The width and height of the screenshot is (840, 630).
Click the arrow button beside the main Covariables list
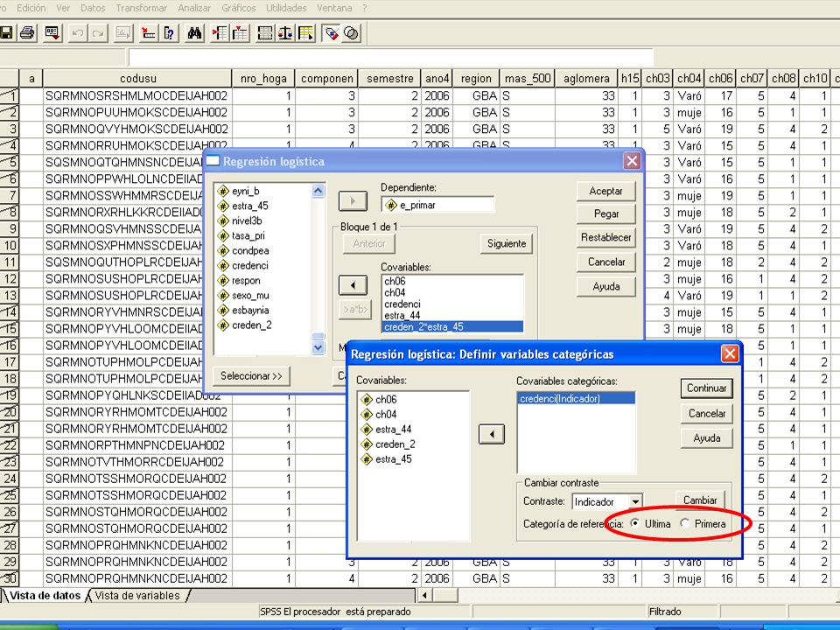(353, 285)
